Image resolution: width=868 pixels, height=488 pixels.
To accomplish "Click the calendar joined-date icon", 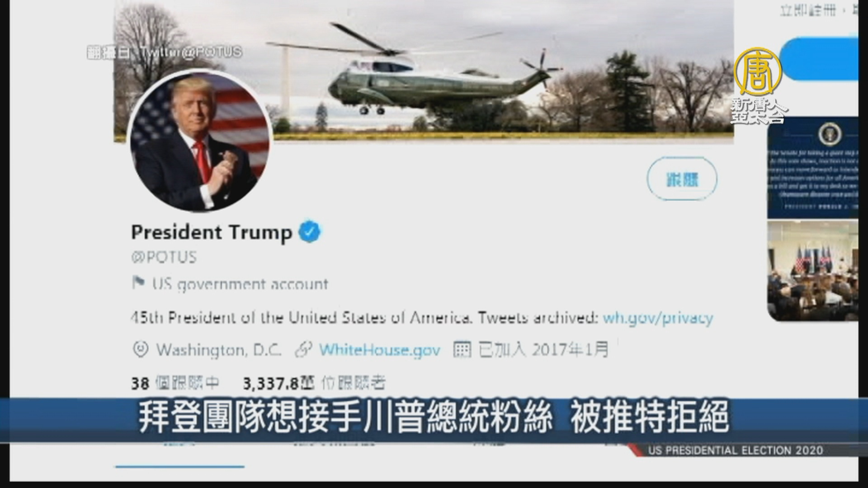I will (462, 350).
